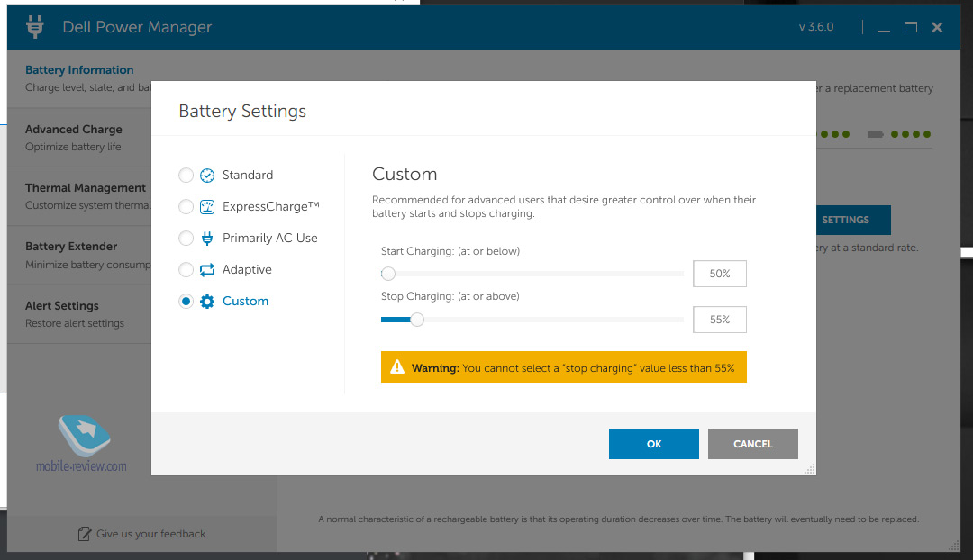Click the Battery Settings dialog resize grip
Viewport: 973px width, 560px height.
click(x=809, y=469)
